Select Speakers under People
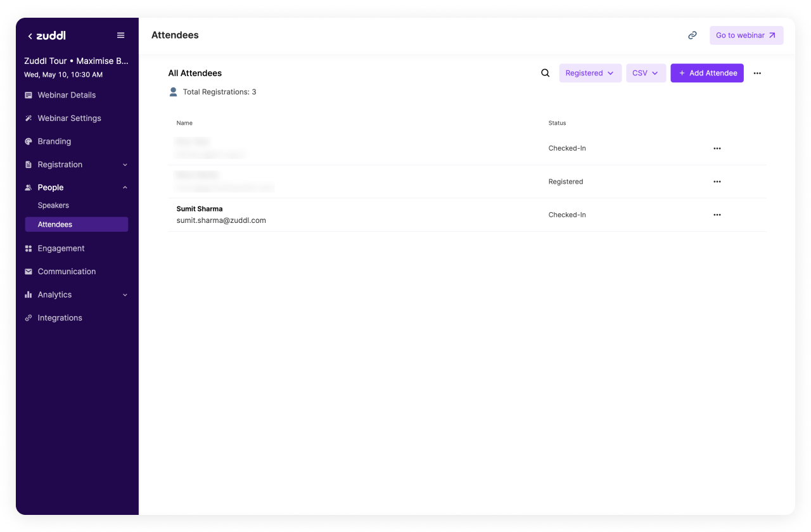811x532 pixels. [53, 205]
